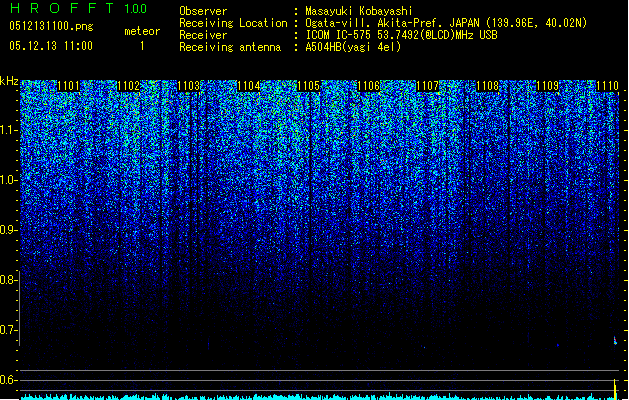This screenshot has width=629, height=400.
Task: Click the 0.9 kHz axis label
Action: [x=8, y=230]
